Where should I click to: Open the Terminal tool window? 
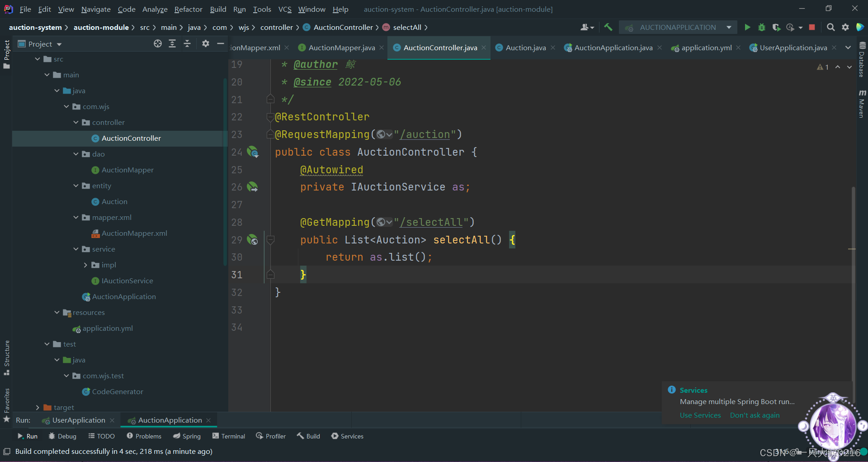pos(228,436)
